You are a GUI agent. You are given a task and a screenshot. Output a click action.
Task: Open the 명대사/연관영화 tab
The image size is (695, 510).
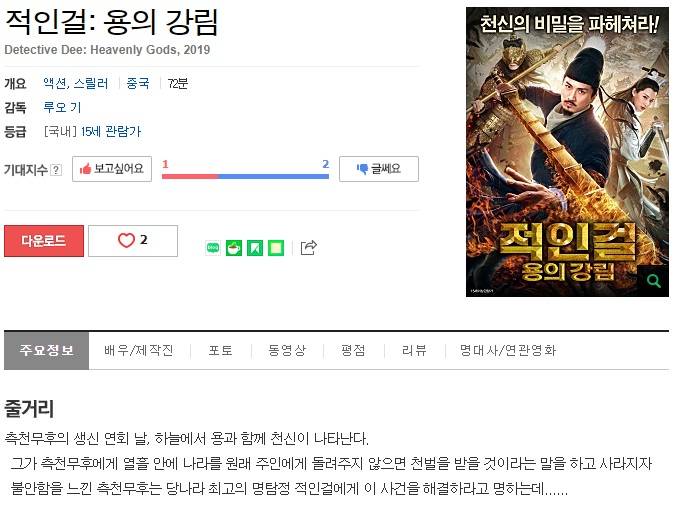pyautogui.click(x=508, y=350)
